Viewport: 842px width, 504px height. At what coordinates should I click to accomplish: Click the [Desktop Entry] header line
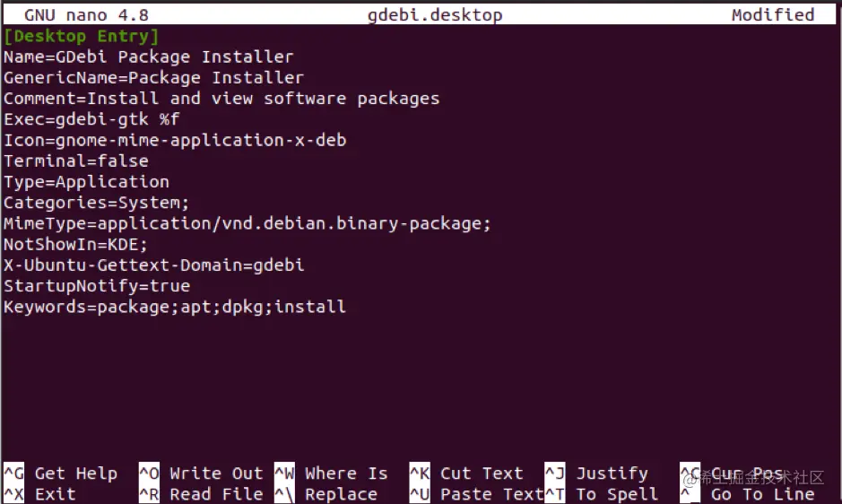pyautogui.click(x=81, y=36)
